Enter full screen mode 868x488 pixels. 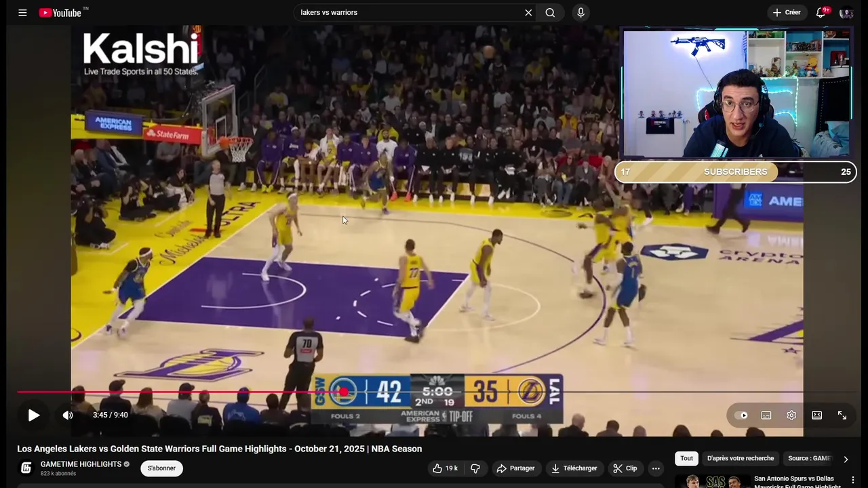[x=842, y=415]
